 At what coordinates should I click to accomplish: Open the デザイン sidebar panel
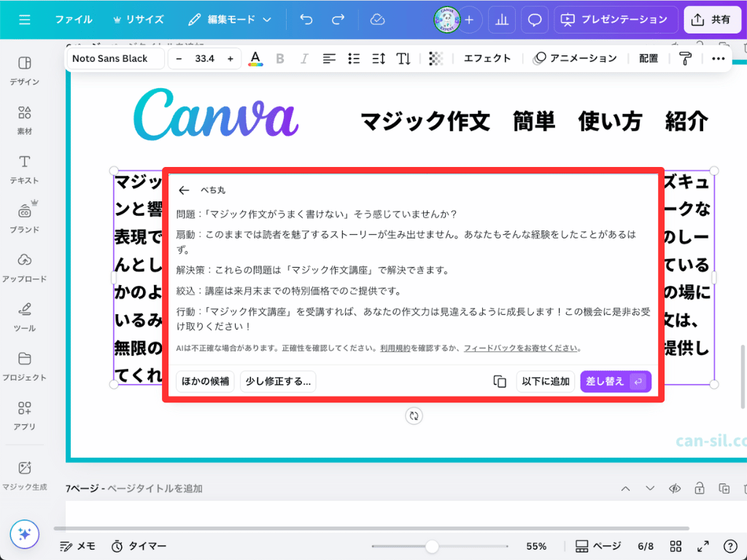coord(24,71)
